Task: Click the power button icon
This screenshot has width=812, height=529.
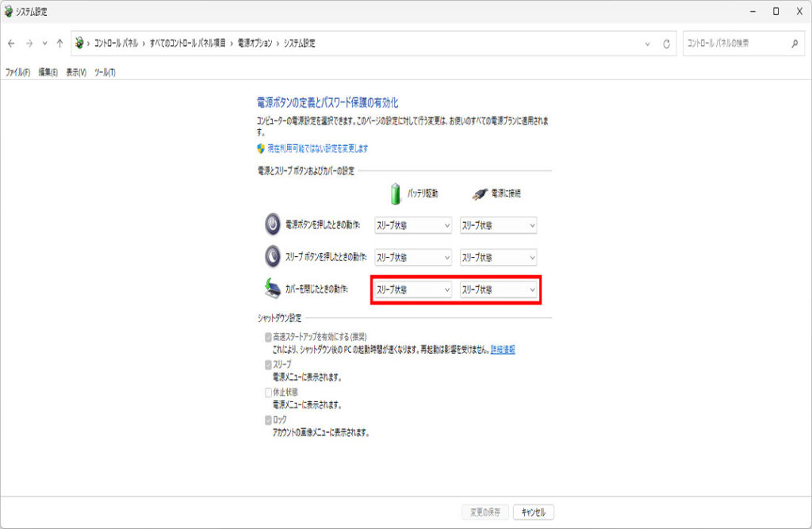Action: (272, 224)
